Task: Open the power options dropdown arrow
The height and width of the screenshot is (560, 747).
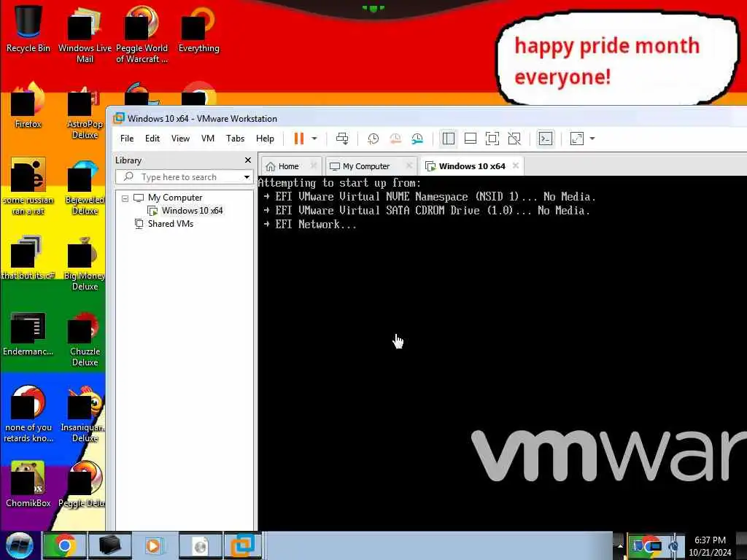Action: pos(314,139)
